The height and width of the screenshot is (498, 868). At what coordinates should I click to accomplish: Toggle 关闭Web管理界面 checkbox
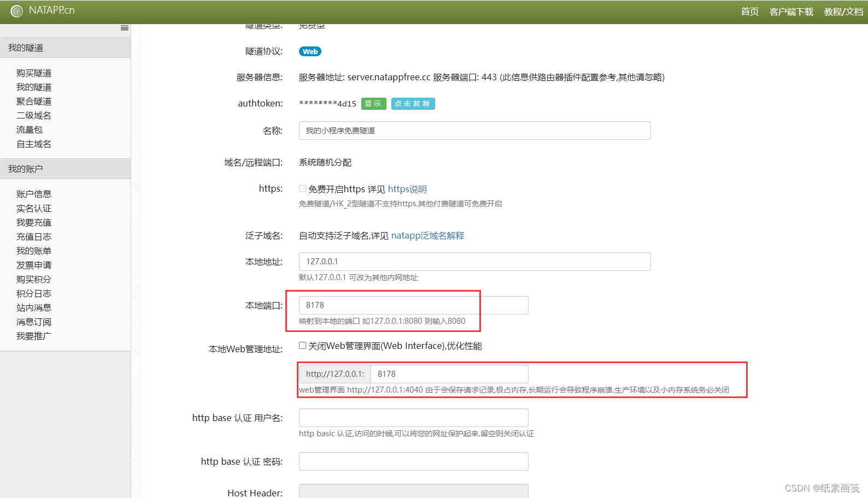[302, 346]
